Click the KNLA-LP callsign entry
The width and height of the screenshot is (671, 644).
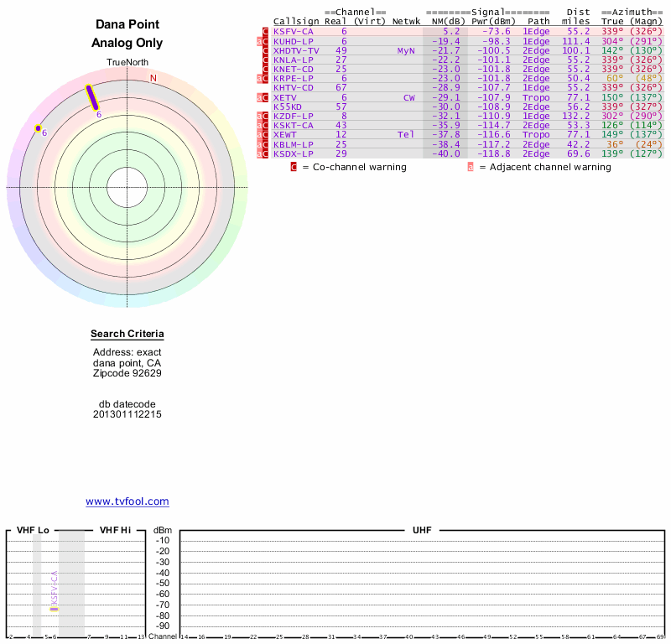293,60
